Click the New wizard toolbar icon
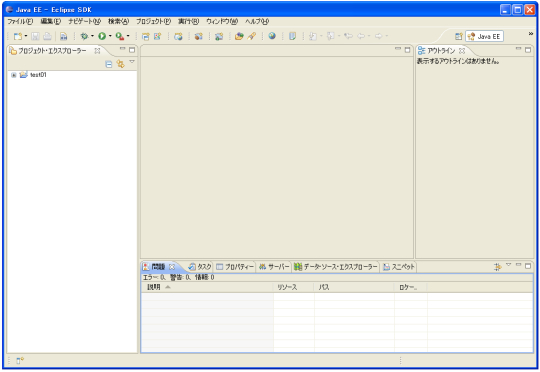540x372 pixels. (x=18, y=36)
